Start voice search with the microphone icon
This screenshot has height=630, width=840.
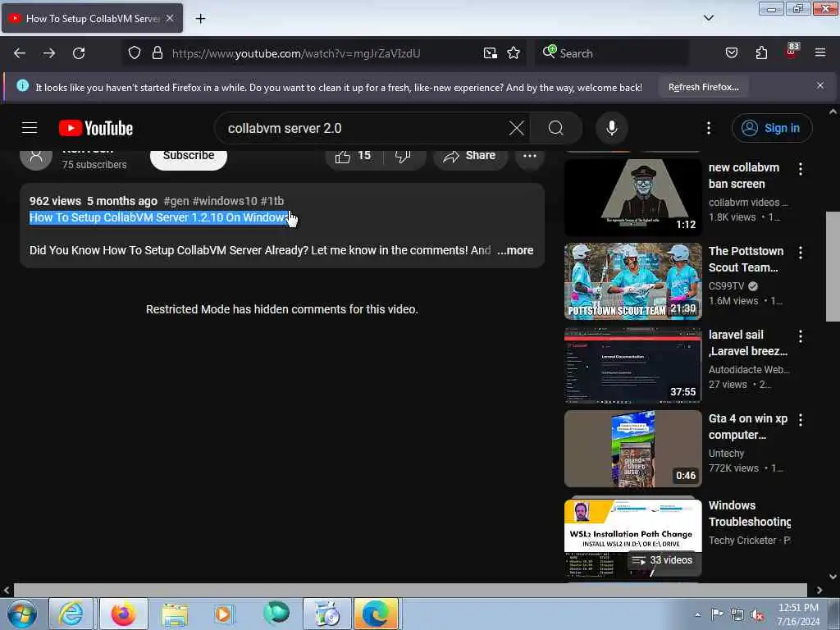(x=611, y=128)
